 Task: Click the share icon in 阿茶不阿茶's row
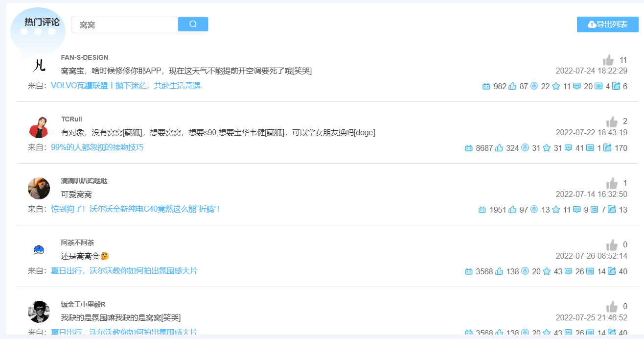(x=612, y=271)
